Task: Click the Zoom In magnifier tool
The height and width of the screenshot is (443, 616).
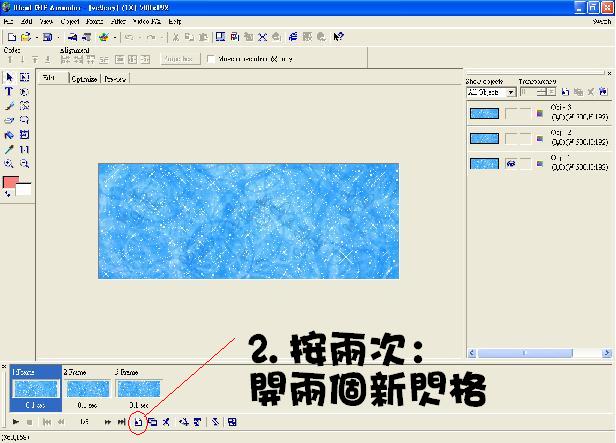Action: (9, 163)
